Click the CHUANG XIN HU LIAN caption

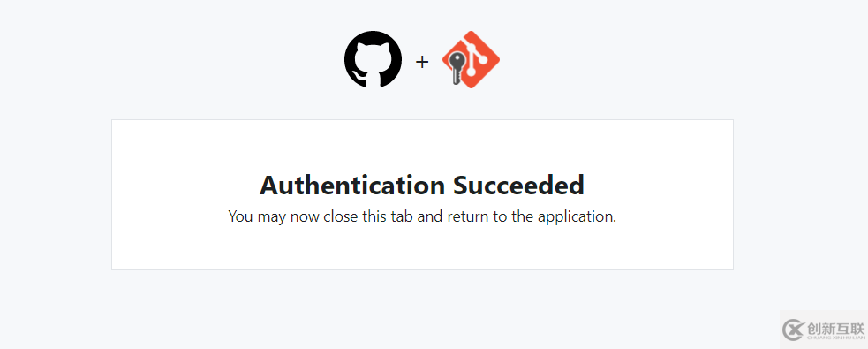coord(836,338)
